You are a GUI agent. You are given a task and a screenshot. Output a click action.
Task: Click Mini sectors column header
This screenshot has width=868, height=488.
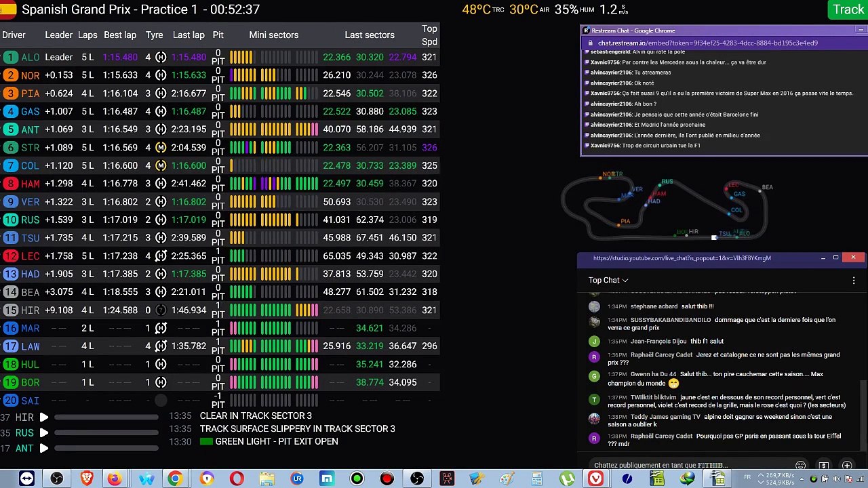tap(273, 35)
